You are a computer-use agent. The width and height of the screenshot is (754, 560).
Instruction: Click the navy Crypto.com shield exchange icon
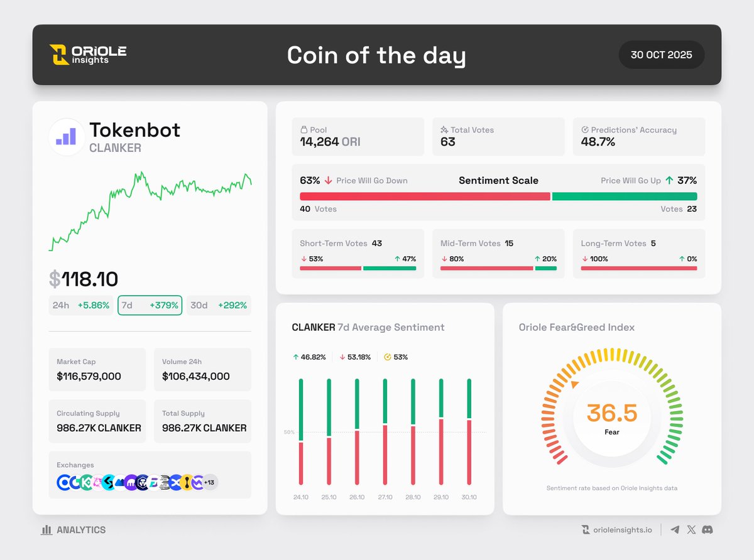pyautogui.click(x=141, y=482)
